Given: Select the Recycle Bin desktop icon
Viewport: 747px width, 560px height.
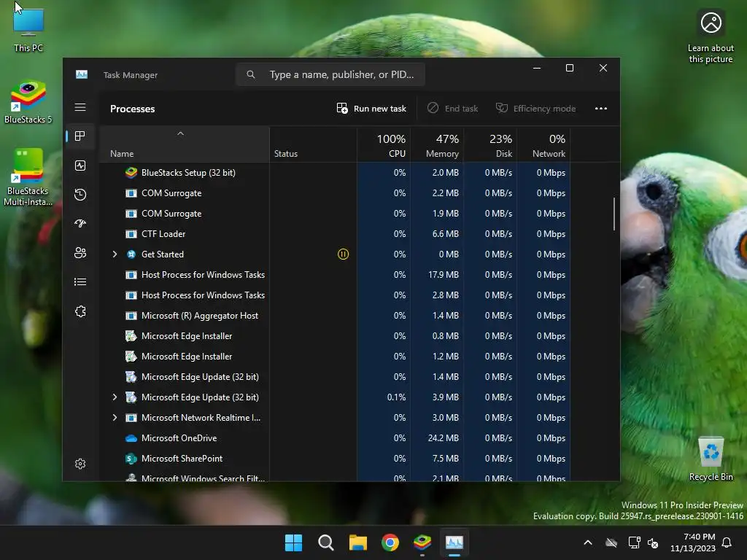Looking at the screenshot, I should 711,459.
